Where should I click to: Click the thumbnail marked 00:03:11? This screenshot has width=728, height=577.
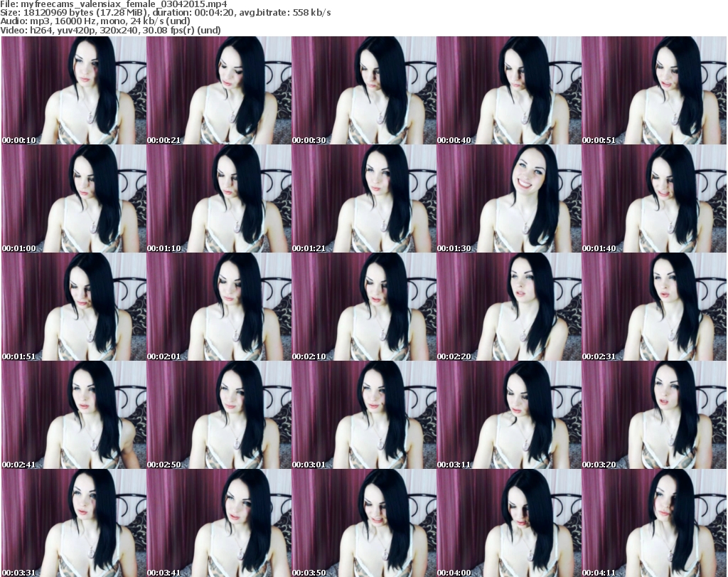click(509, 415)
